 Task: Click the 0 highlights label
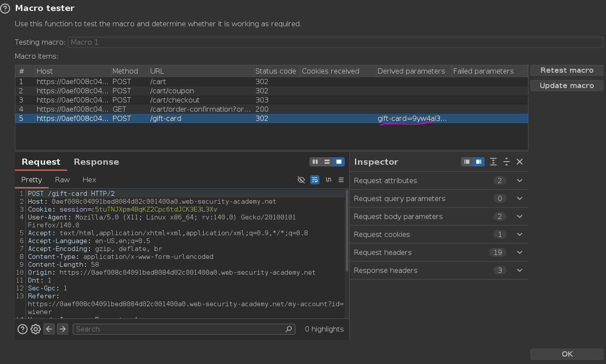point(324,329)
